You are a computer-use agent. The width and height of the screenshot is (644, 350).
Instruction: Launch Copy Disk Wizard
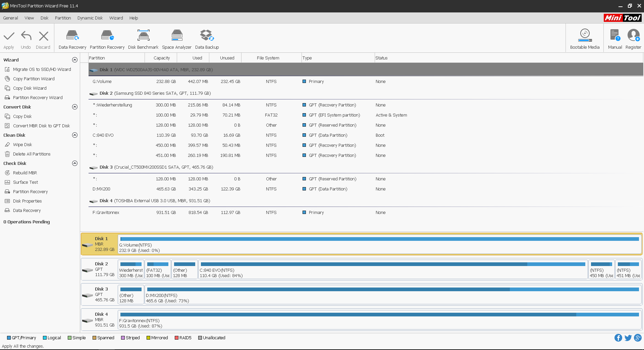coord(30,88)
